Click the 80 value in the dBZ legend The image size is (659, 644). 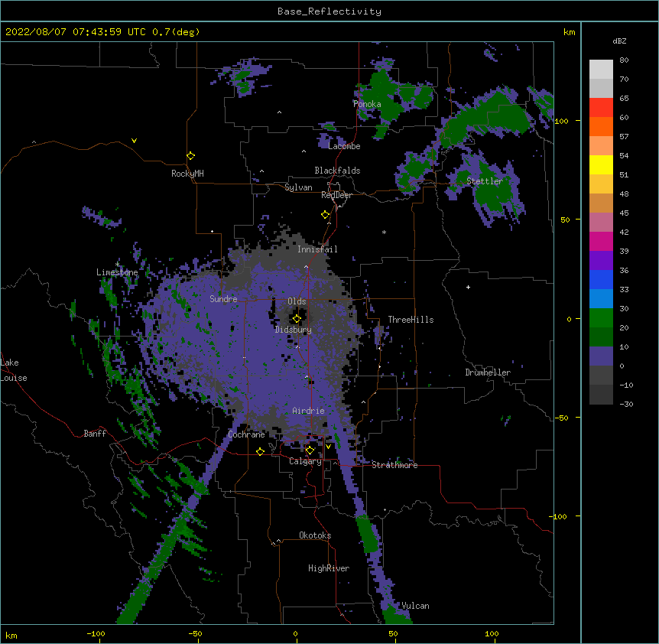click(624, 60)
